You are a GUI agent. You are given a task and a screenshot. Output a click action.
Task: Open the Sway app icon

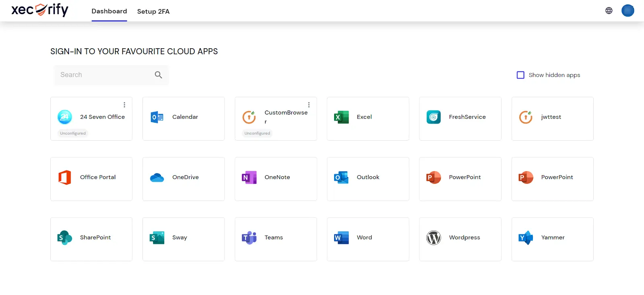pos(157,238)
